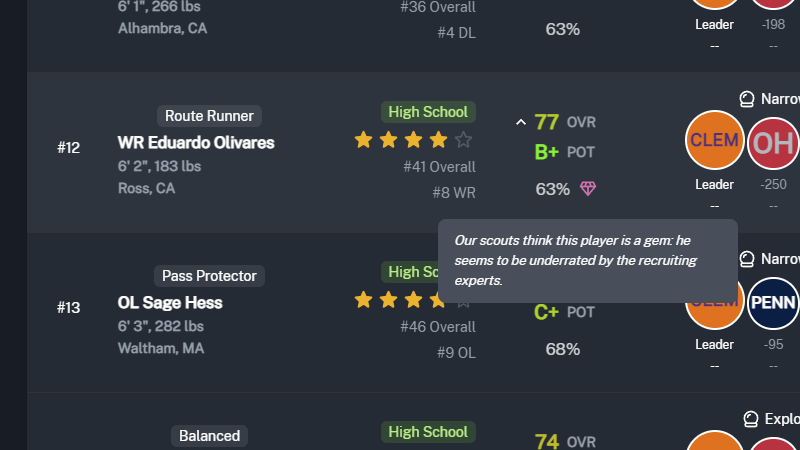
Task: Click the High School badge in bottom row
Action: (x=428, y=432)
